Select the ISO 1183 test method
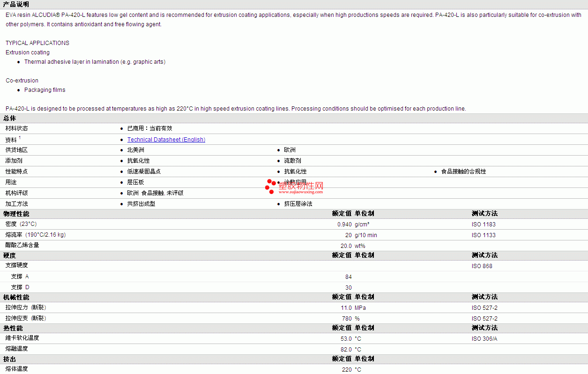The image size is (588, 374). (x=484, y=224)
